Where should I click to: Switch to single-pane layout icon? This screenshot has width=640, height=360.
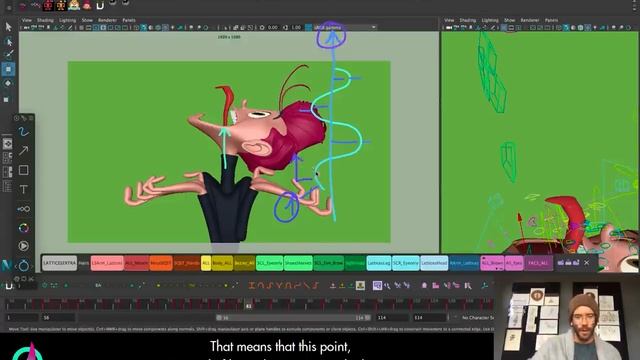(7, 144)
